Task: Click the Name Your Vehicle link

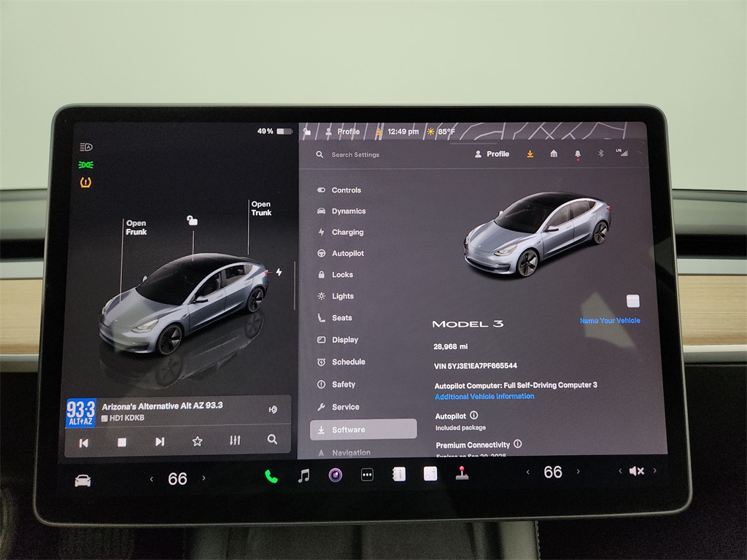Action: (610, 321)
